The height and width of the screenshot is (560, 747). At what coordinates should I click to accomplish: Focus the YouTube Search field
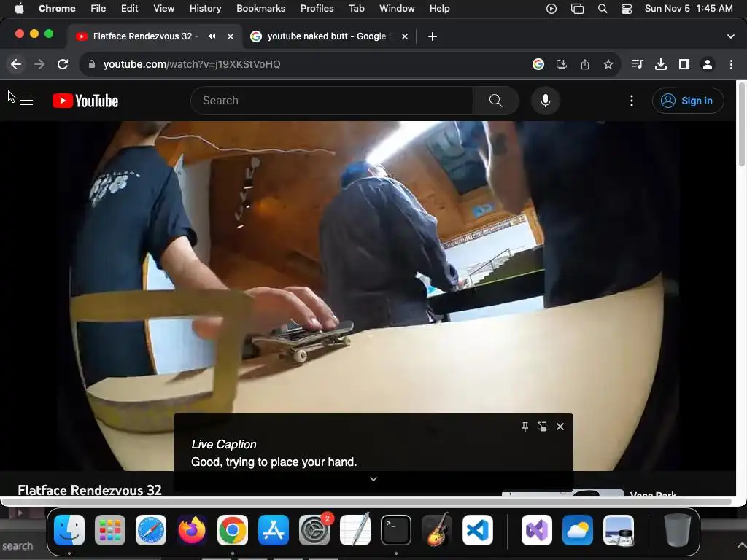coord(332,101)
